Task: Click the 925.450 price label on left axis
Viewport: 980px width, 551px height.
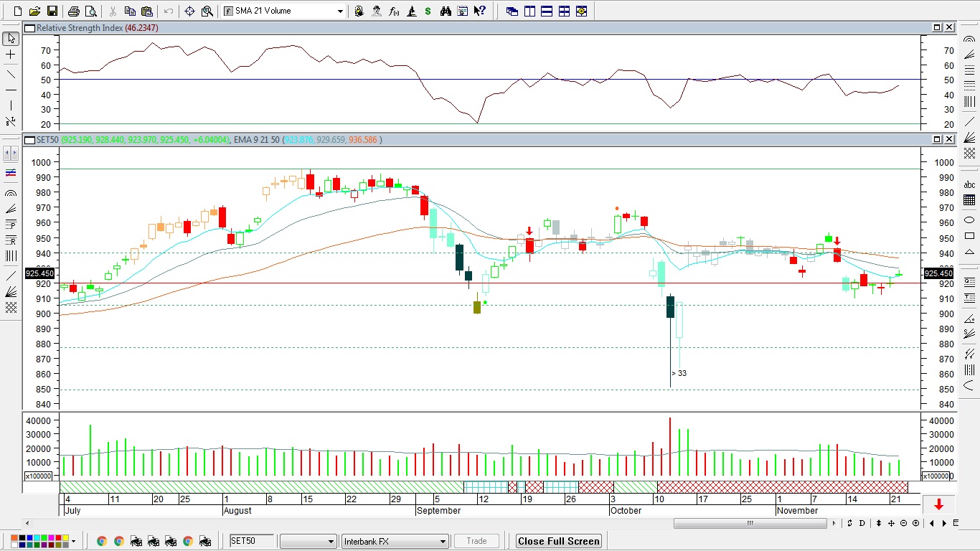Action: (x=40, y=273)
